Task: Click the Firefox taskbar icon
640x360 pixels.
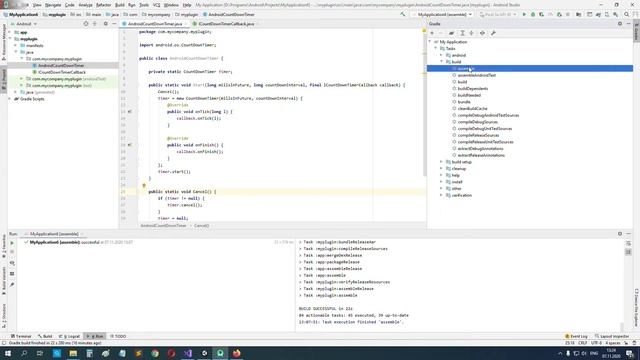Action: tap(236, 353)
